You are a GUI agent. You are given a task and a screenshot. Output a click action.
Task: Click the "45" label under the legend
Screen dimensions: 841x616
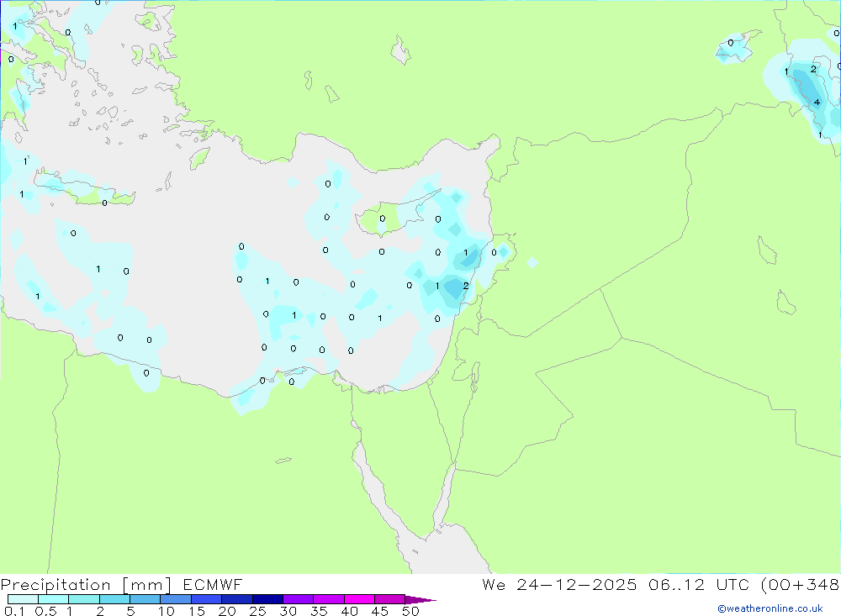(380, 611)
